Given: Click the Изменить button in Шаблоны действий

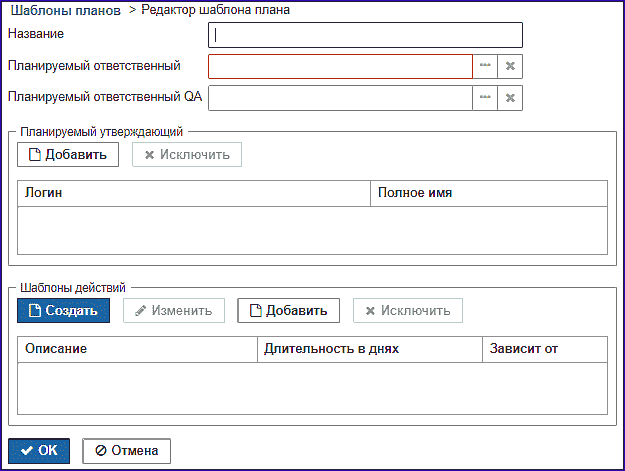Looking at the screenshot, I should [174, 310].
